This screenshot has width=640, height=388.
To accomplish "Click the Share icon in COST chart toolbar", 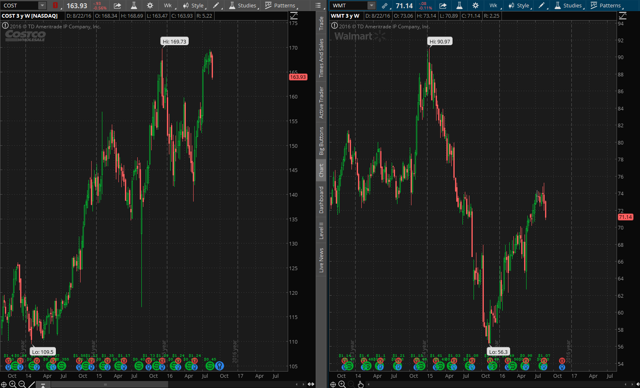I will (x=117, y=5).
